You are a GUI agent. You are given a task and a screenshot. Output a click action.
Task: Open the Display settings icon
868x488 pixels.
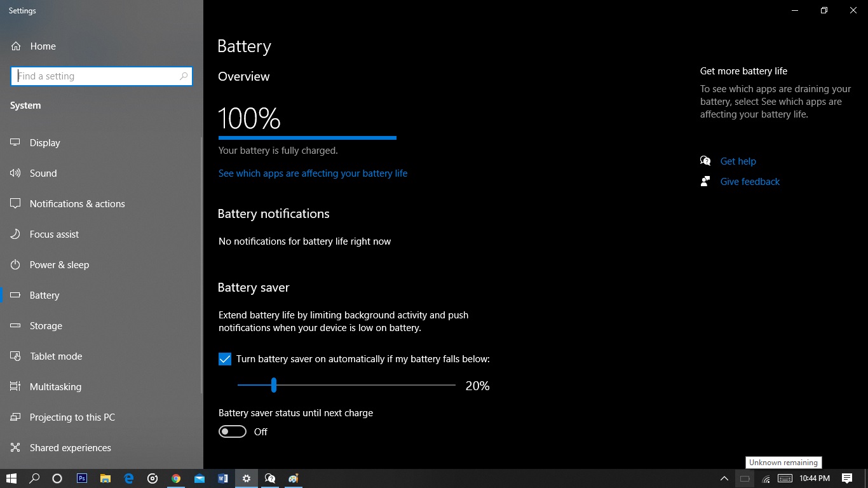(15, 143)
